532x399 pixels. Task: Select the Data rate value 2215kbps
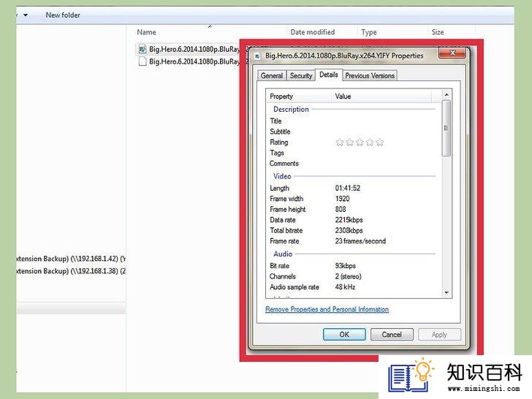(349, 220)
